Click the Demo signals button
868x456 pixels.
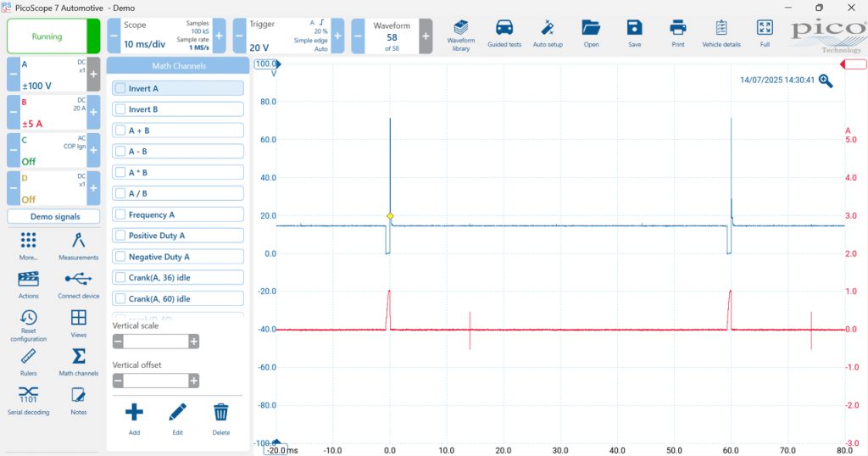pyautogui.click(x=54, y=216)
